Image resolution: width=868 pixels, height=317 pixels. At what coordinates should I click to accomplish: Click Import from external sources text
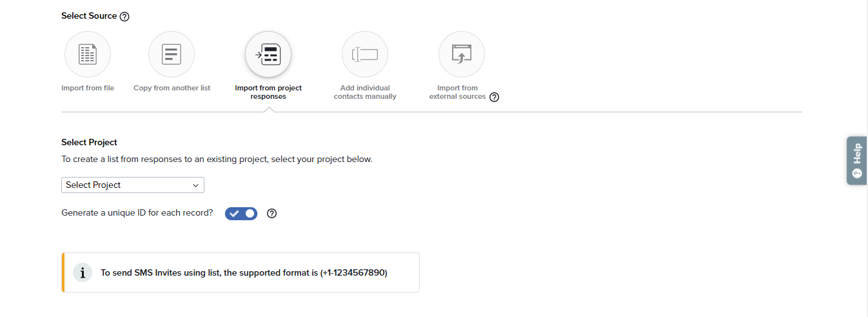coord(457,92)
